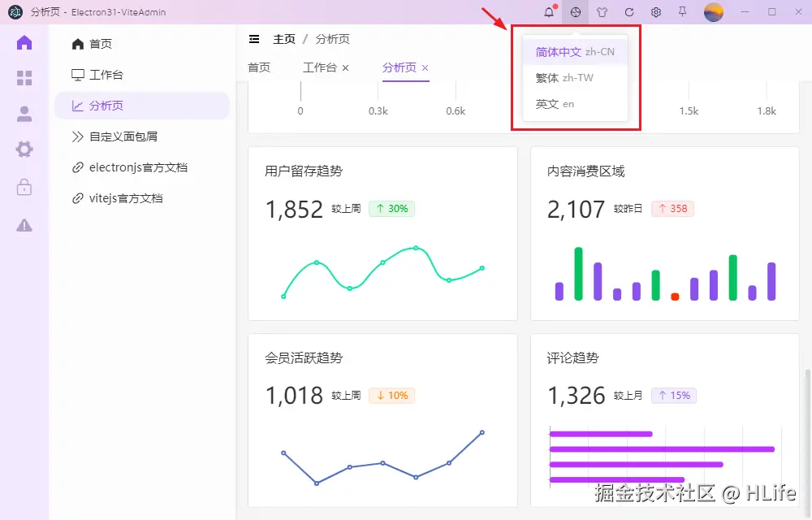Click the 分析页 breadcrumb text
812x520 pixels.
click(332, 39)
